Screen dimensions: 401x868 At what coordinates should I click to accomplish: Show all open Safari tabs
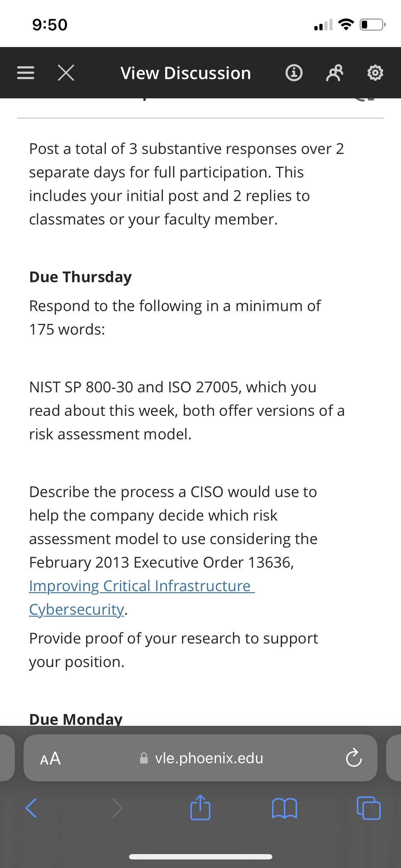pos(369,808)
